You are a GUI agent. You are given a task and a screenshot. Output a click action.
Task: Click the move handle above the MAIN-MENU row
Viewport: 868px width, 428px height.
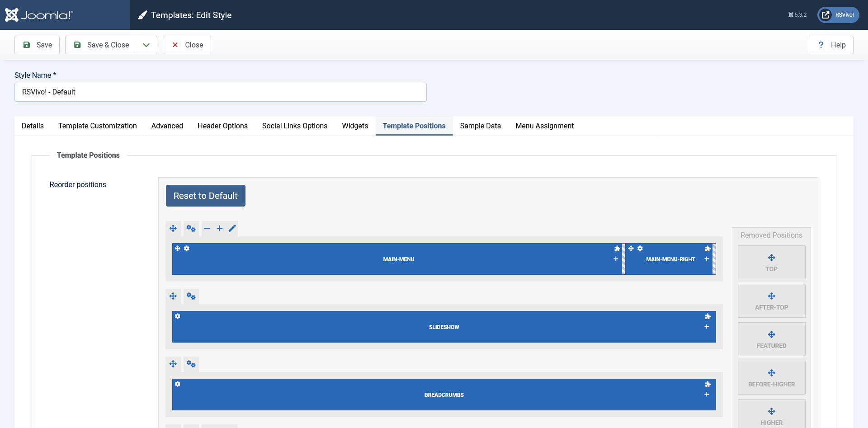pyautogui.click(x=173, y=229)
